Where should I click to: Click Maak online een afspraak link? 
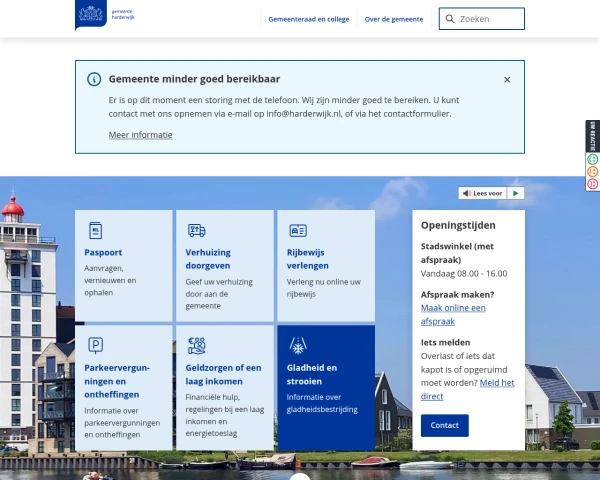point(453,315)
